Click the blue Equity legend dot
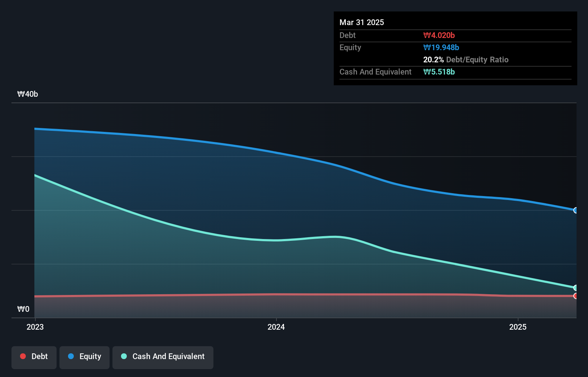 pyautogui.click(x=71, y=356)
